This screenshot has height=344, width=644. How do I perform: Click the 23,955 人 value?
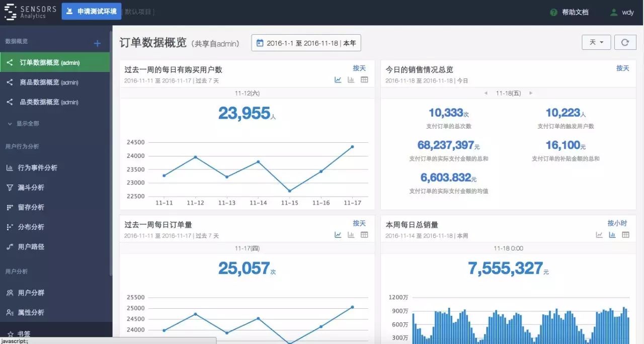click(247, 113)
